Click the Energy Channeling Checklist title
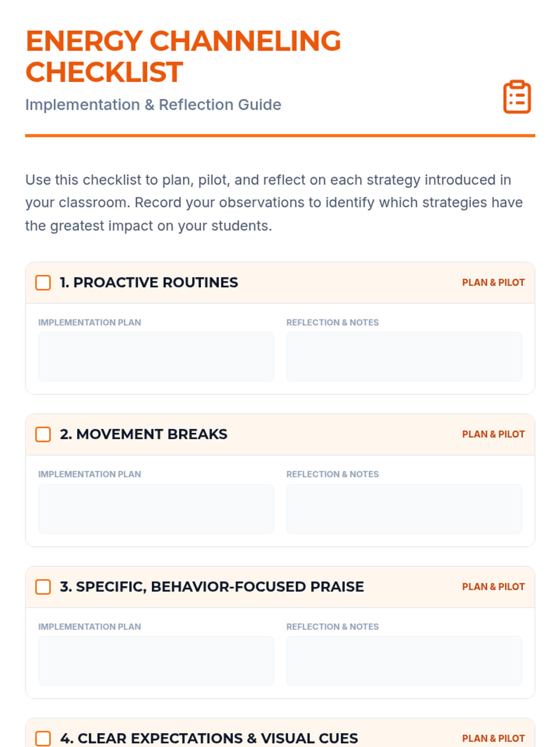Viewport: 560px width, 747px height. tap(183, 56)
